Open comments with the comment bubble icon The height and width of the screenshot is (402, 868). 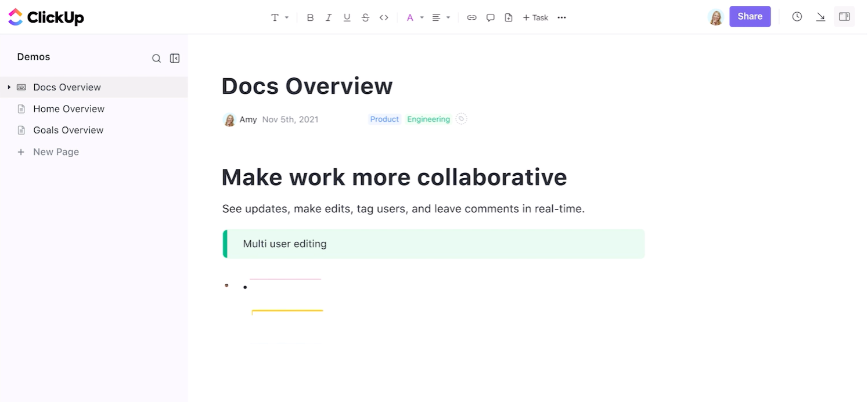point(491,17)
